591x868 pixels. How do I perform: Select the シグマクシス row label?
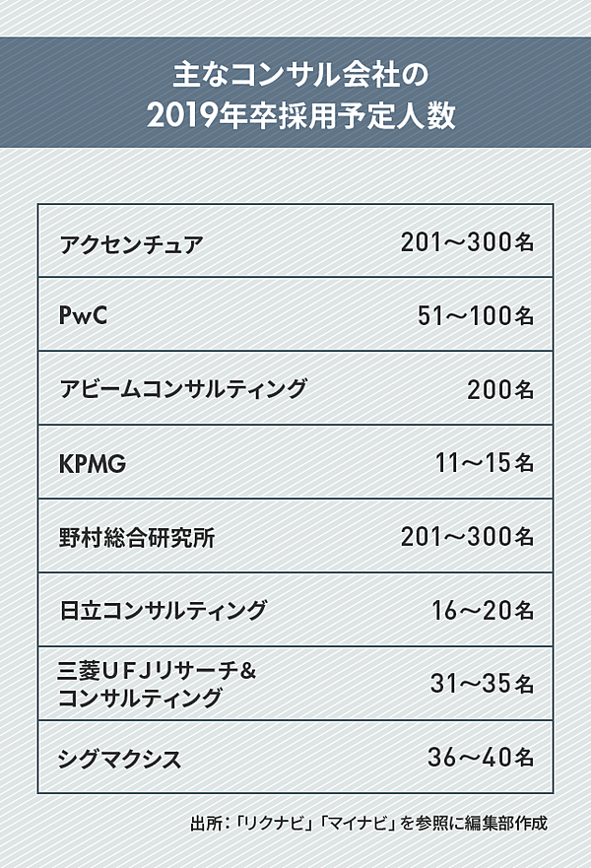[x=121, y=759]
